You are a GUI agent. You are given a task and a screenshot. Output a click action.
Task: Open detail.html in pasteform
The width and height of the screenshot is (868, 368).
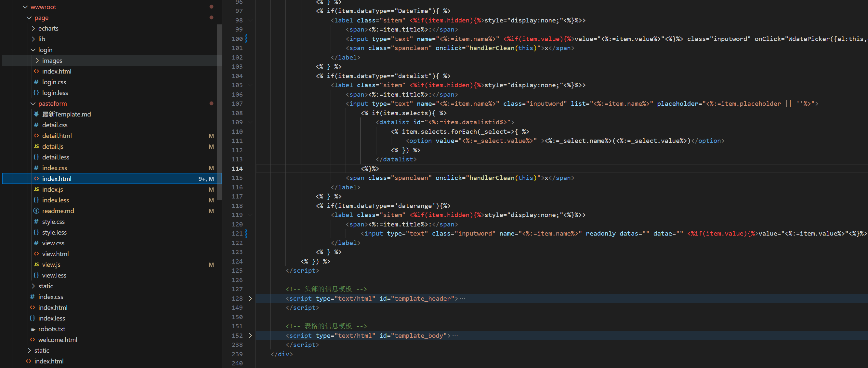57,136
